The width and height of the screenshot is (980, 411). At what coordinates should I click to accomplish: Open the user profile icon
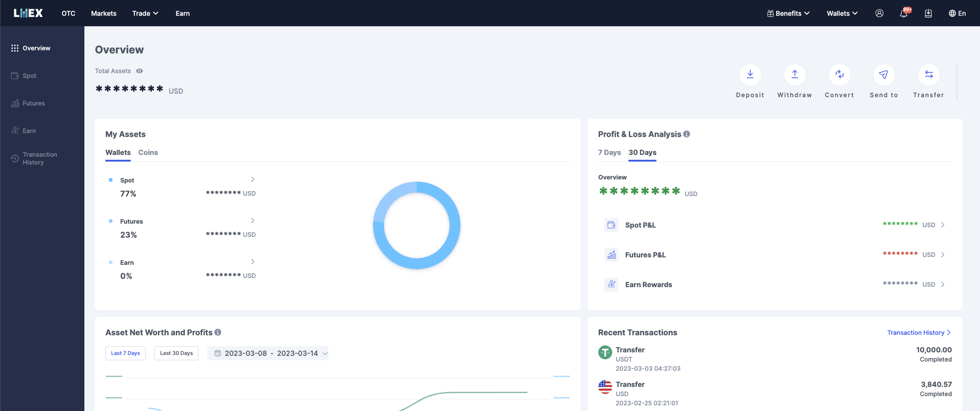[879, 13]
